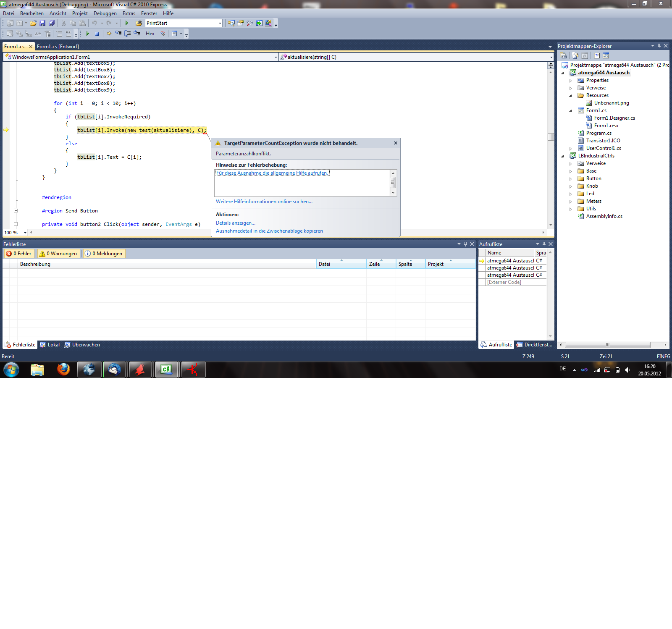Open the WindowsFormsApplication1.Form1 class dropdown
The image size is (672, 629).
276,57
